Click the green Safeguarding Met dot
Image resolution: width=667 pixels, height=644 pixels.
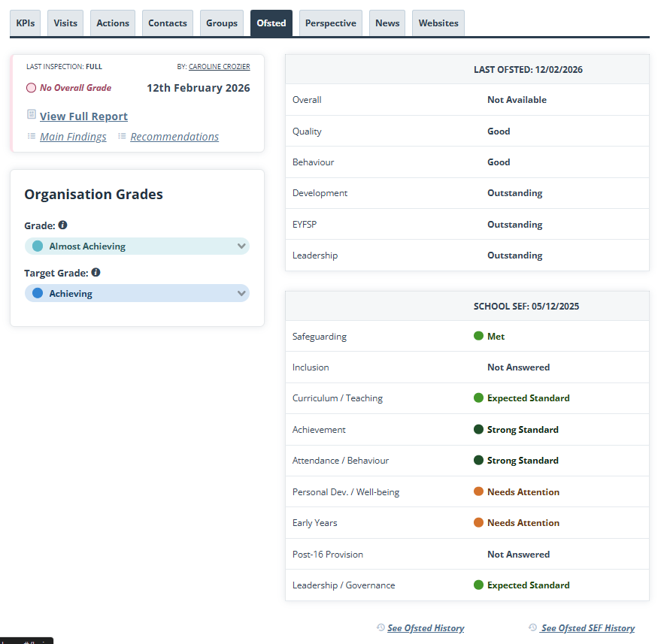(x=478, y=336)
